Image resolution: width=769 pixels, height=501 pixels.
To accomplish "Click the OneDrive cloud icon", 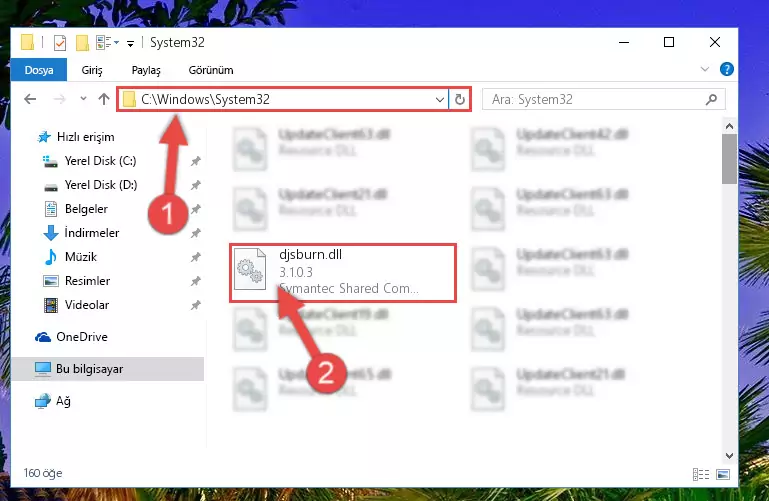I will (43, 337).
